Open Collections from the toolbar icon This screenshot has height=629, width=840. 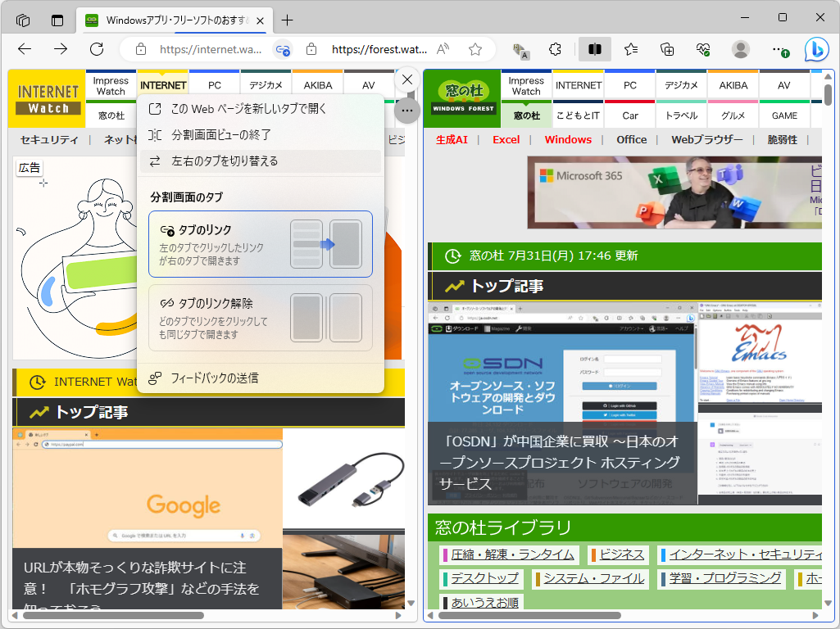pos(665,50)
